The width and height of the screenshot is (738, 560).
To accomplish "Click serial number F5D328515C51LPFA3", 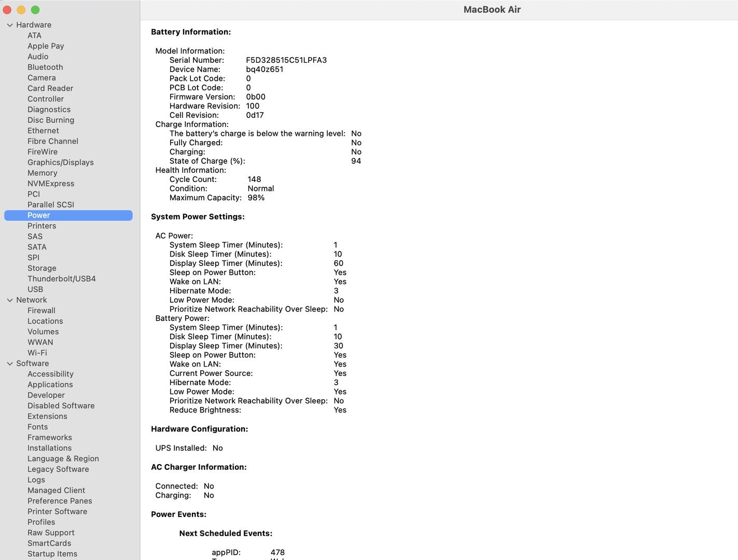I will pos(286,60).
